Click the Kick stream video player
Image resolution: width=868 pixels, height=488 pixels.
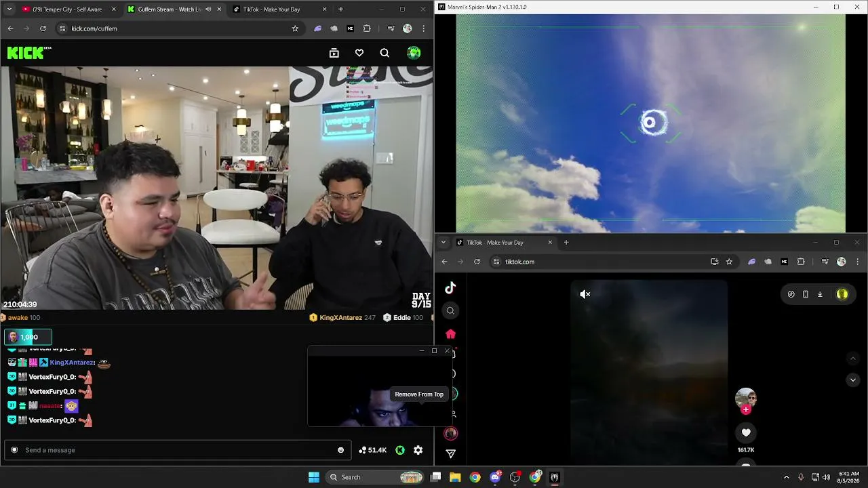pos(217,188)
